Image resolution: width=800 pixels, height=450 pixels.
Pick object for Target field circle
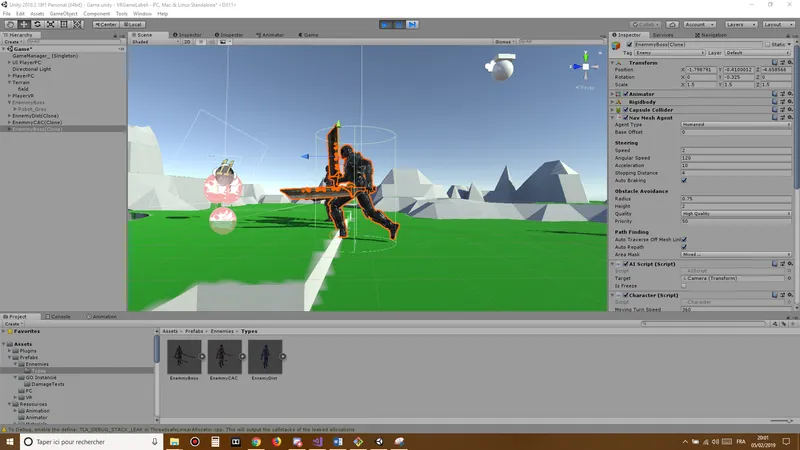(x=789, y=279)
